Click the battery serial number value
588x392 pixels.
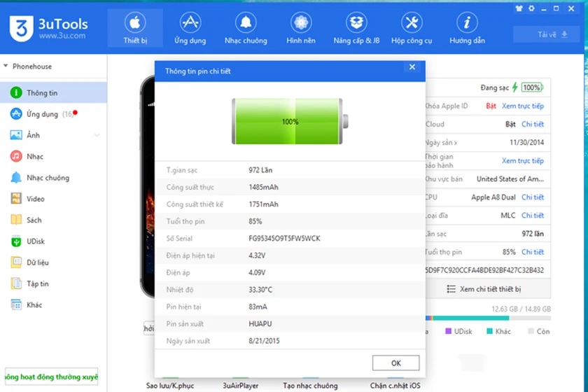click(x=284, y=238)
